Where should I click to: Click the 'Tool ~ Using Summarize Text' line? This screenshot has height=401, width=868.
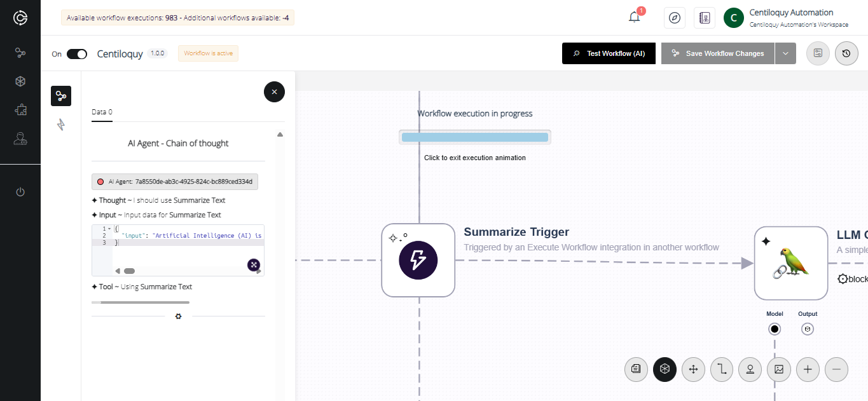[142, 287]
